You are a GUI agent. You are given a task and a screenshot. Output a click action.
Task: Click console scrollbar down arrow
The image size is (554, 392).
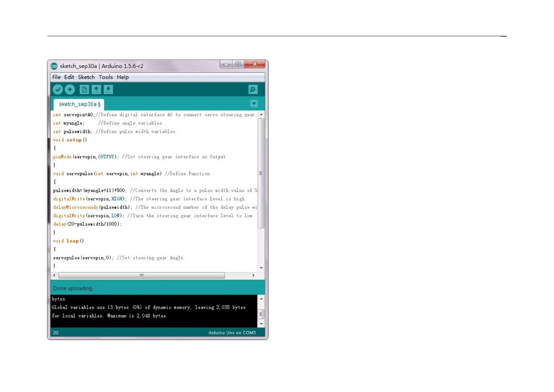261,324
